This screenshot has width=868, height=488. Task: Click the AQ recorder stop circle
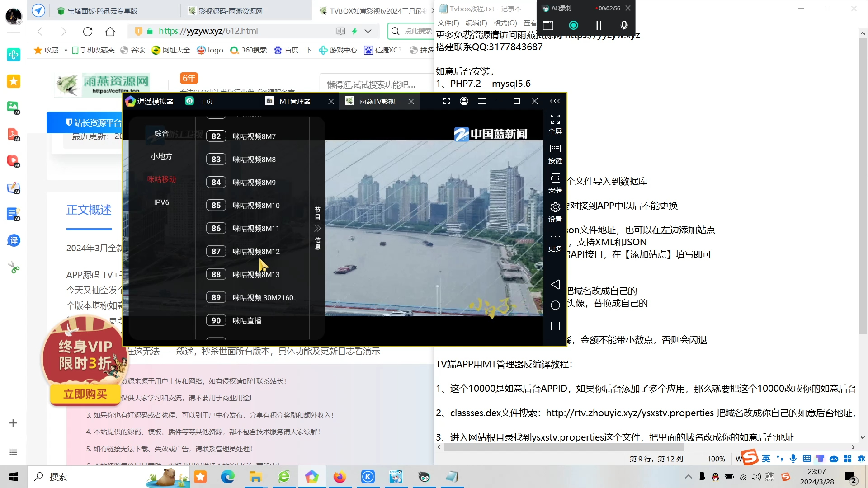[x=573, y=25]
